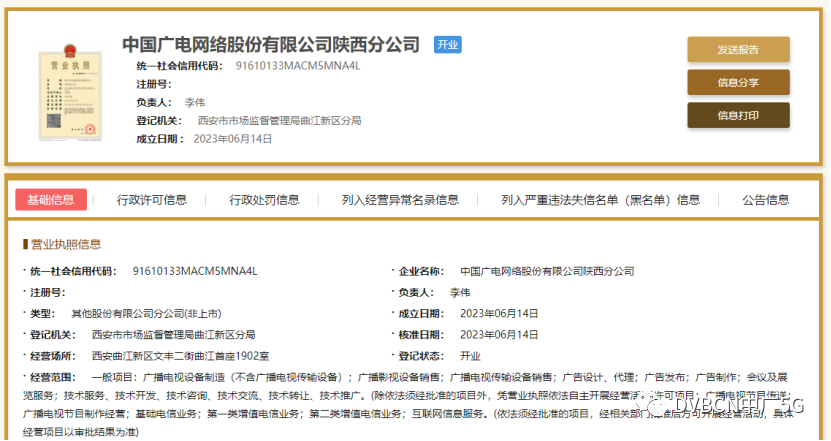831x441 pixels.
Task: Select the 基础信息 tab
Action: tap(51, 200)
